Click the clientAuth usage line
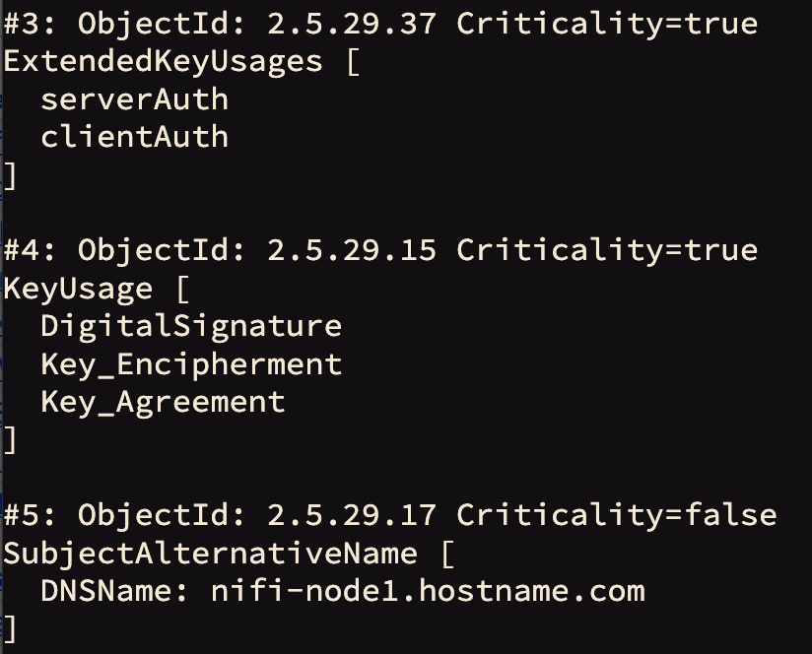The height and width of the screenshot is (654, 812). [x=134, y=137]
